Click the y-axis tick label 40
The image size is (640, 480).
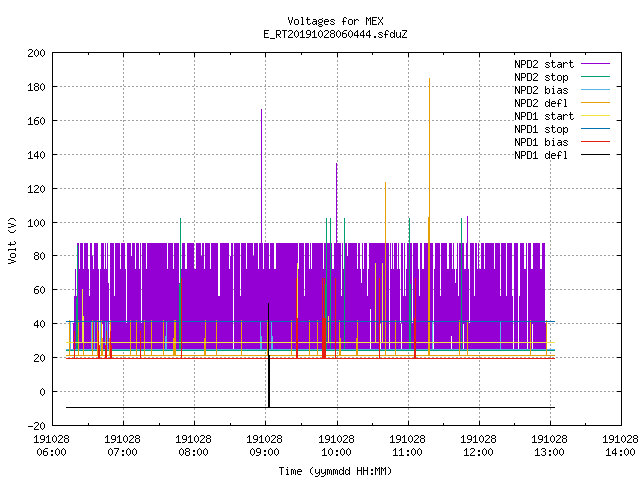click(x=39, y=324)
